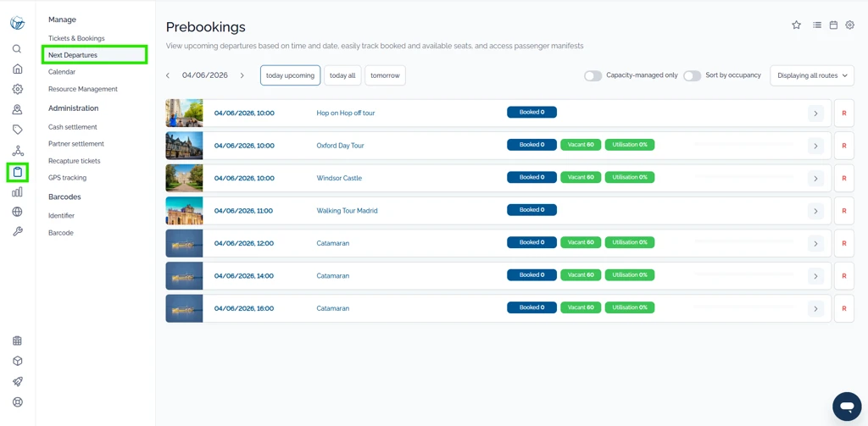Click the search magnifier icon in sidebar
868x426 pixels.
[17, 48]
